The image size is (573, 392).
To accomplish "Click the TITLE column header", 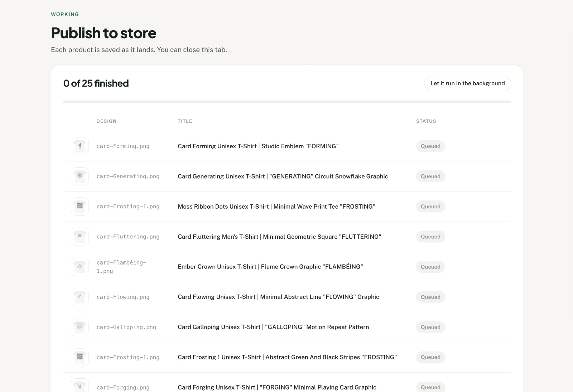I will coord(185,121).
